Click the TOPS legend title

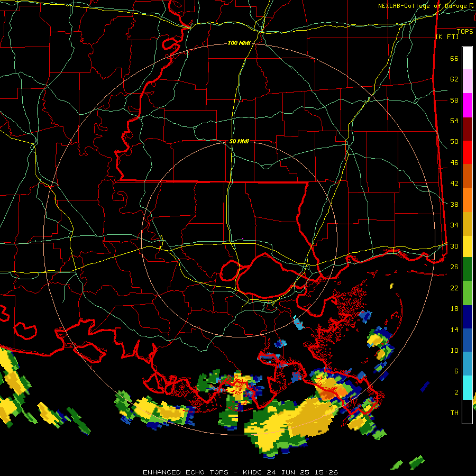(465, 32)
